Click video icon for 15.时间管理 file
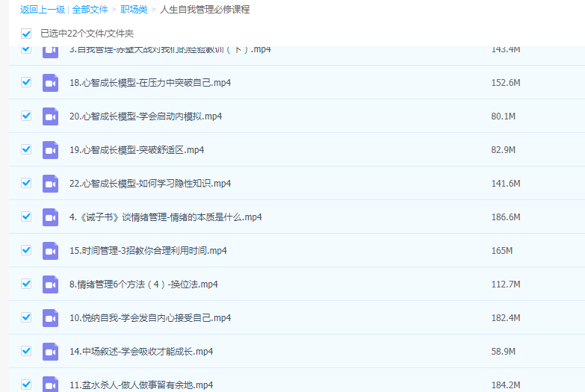Screen dimensions: 585x392 [x=50, y=251]
